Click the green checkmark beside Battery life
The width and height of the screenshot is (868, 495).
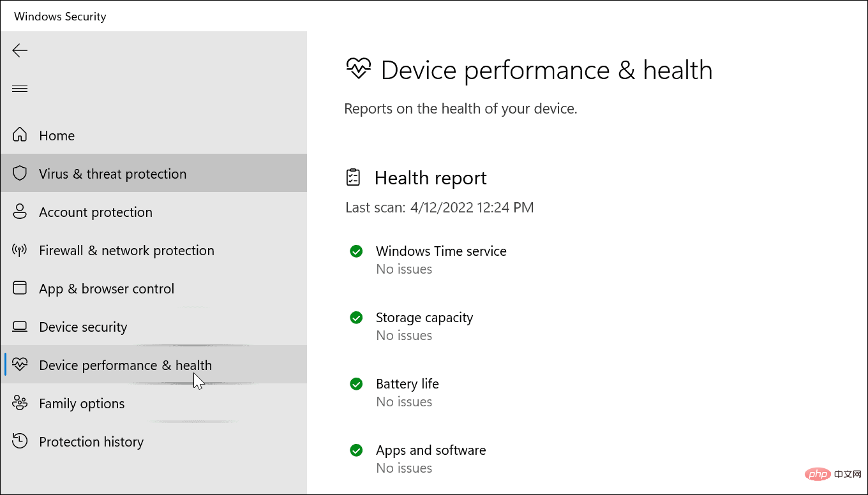click(x=356, y=383)
